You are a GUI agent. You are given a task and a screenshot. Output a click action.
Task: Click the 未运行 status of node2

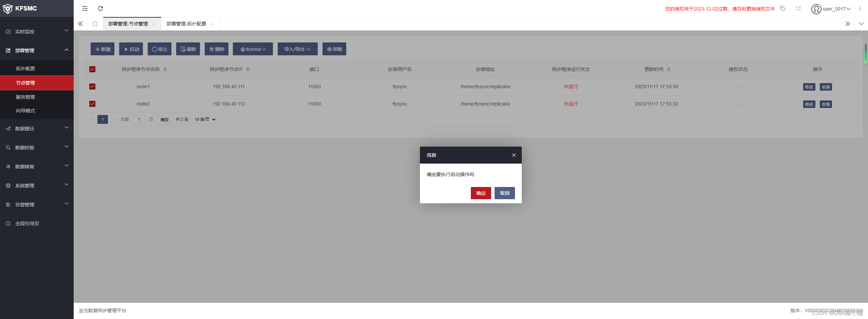(571, 104)
